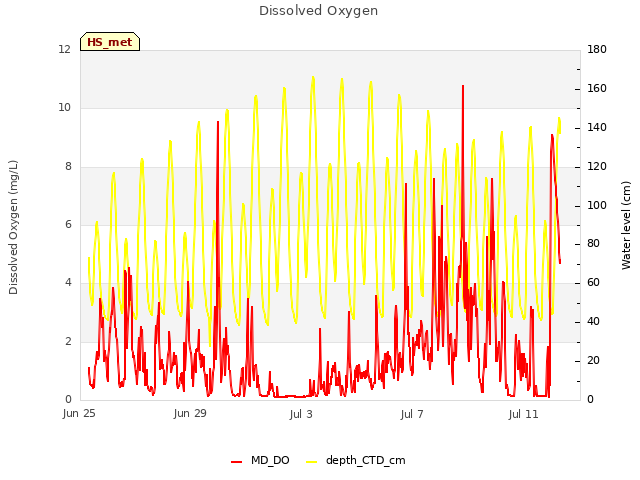Click the 10 tick on left axis
The image size is (640, 480).
pyautogui.click(x=65, y=108)
